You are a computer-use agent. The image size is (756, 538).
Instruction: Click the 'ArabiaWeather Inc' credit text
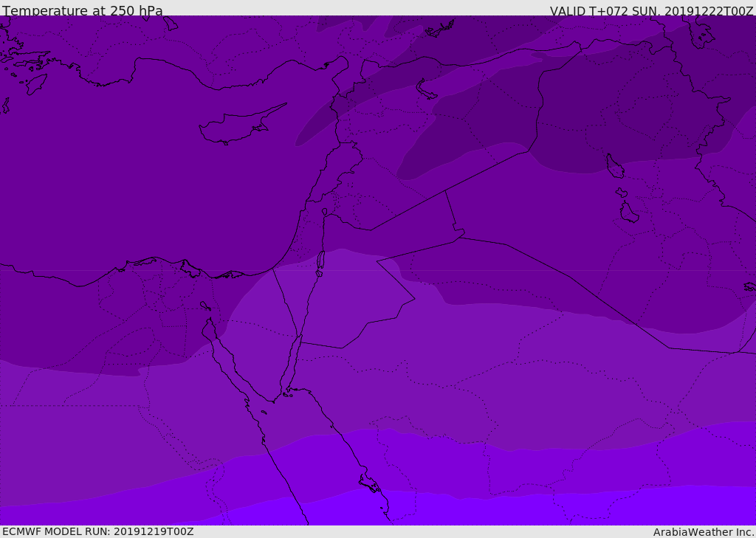tap(703, 532)
